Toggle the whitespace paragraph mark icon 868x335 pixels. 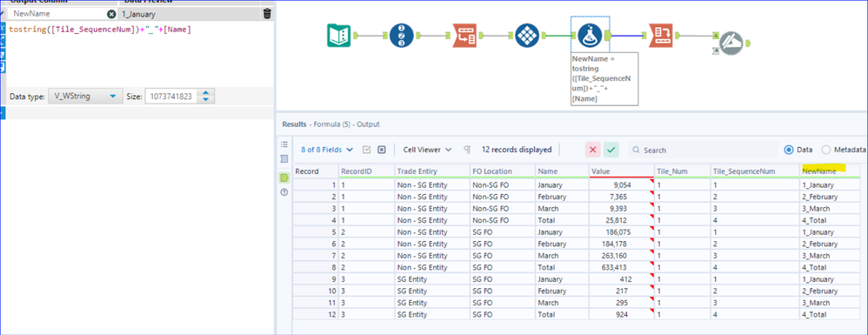[x=467, y=150]
